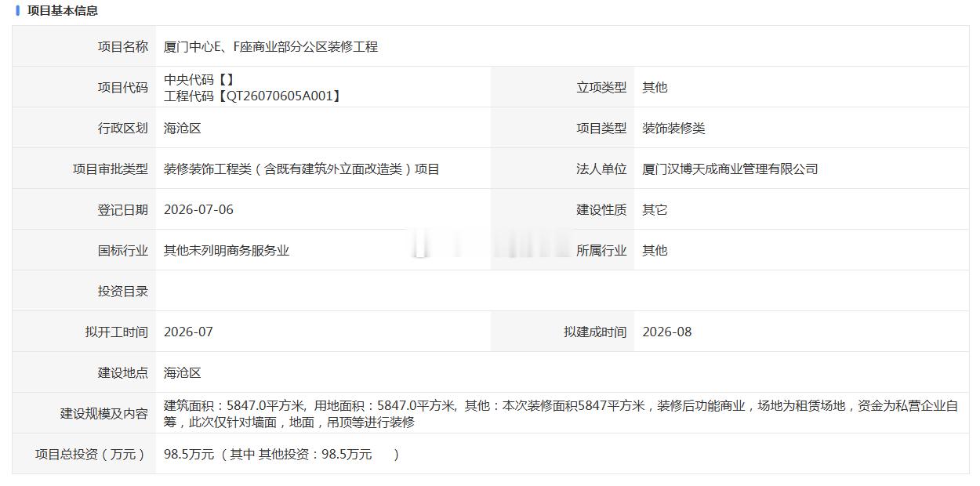Click the 法人单位 label
980x486 pixels.
[x=601, y=169]
